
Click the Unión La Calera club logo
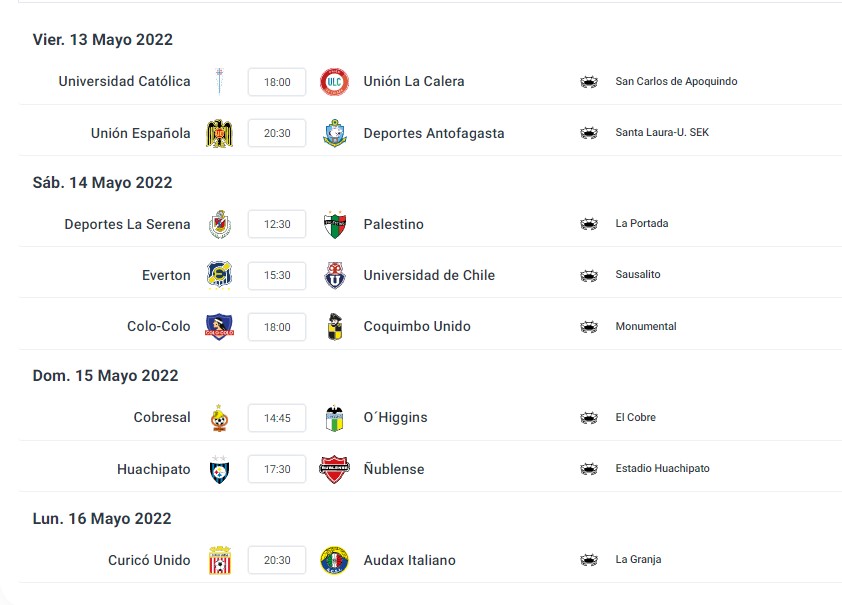334,81
